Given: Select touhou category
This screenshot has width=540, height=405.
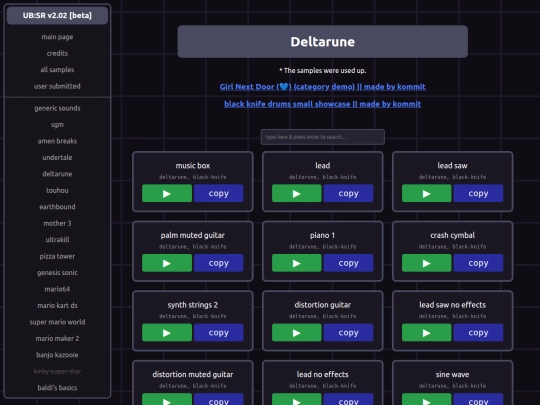Looking at the screenshot, I should [57, 190].
